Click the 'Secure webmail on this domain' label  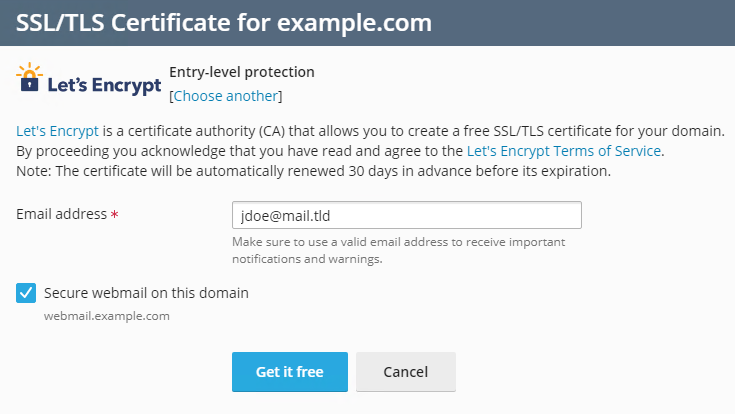(146, 293)
